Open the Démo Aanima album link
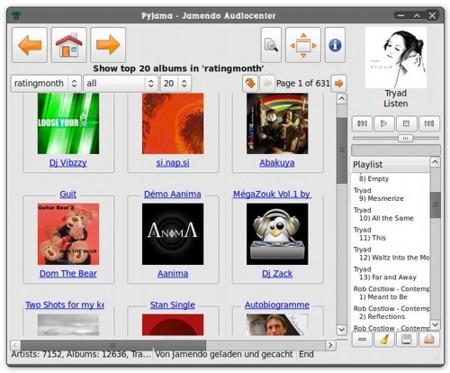This screenshot has width=450, height=373. pos(172,194)
